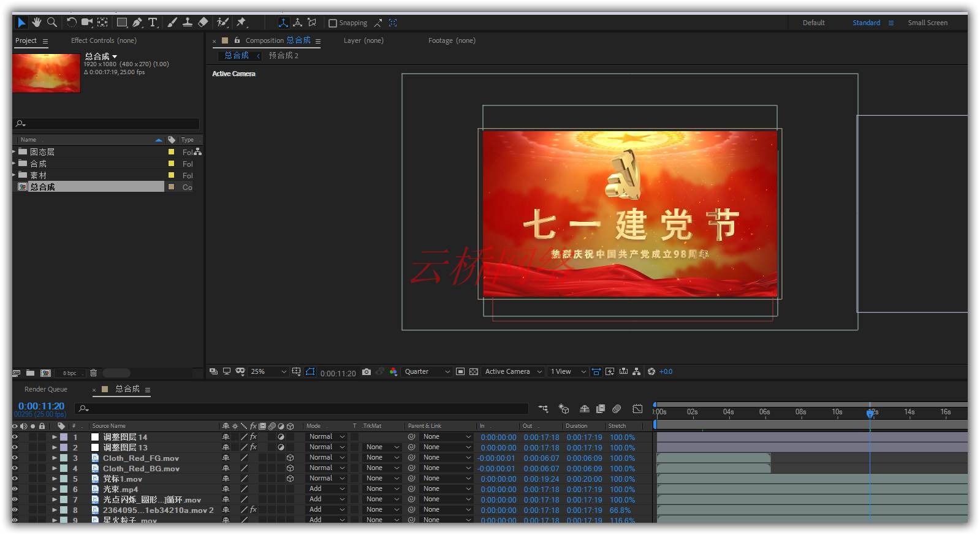Click label color swatch of layer 1
This screenshot has width=980, height=535.
(64, 437)
